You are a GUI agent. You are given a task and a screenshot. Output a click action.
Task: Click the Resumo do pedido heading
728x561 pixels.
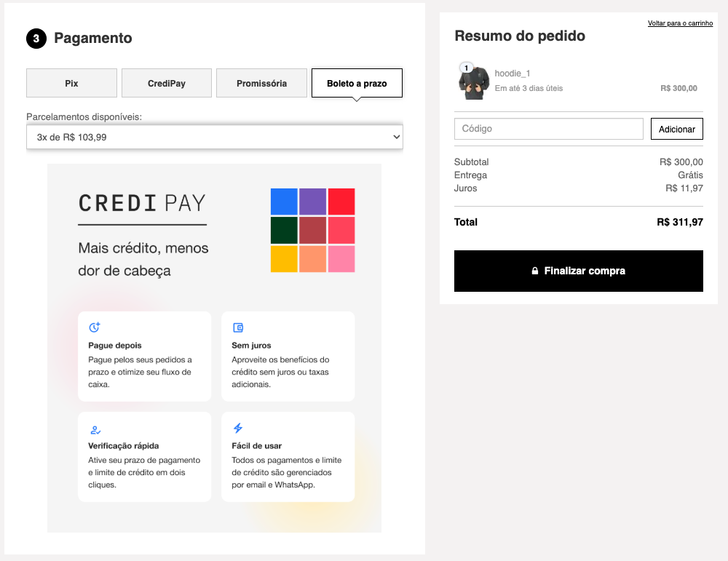[520, 36]
